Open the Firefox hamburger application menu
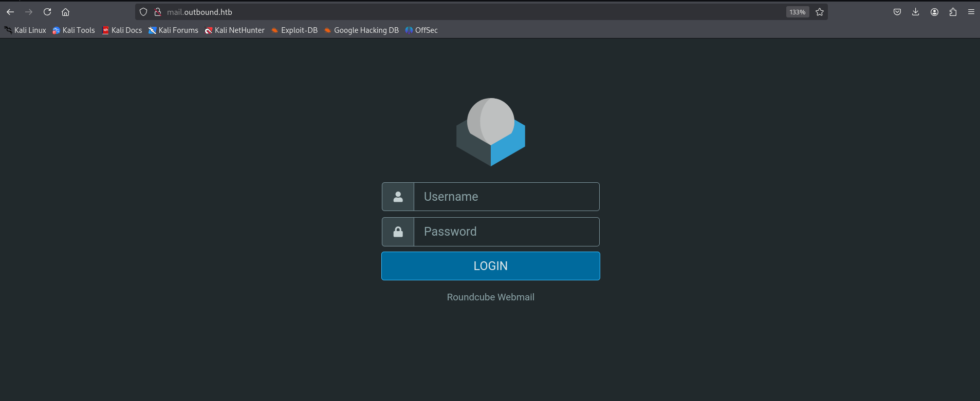 point(971,12)
